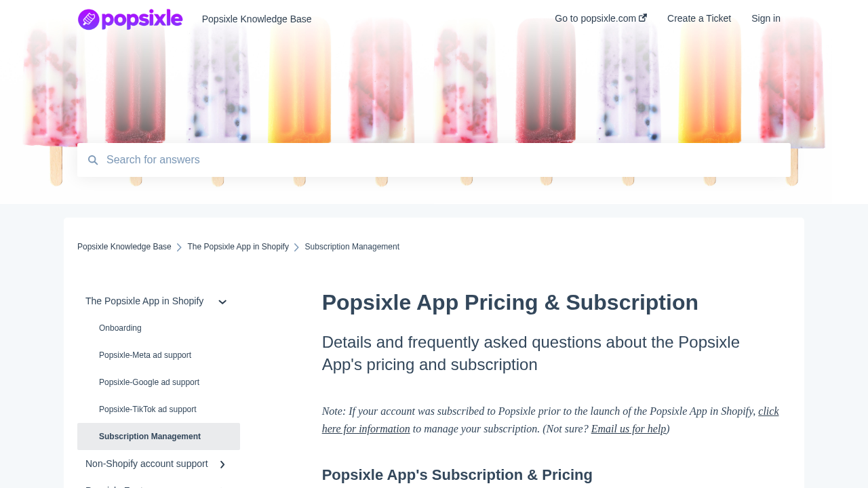
Task: Click first breadcrumb chevron separator
Action: pos(180,247)
